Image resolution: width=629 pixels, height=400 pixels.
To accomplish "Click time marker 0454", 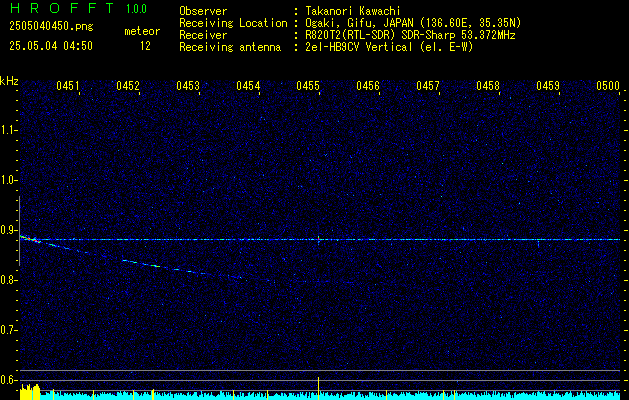I will [248, 85].
